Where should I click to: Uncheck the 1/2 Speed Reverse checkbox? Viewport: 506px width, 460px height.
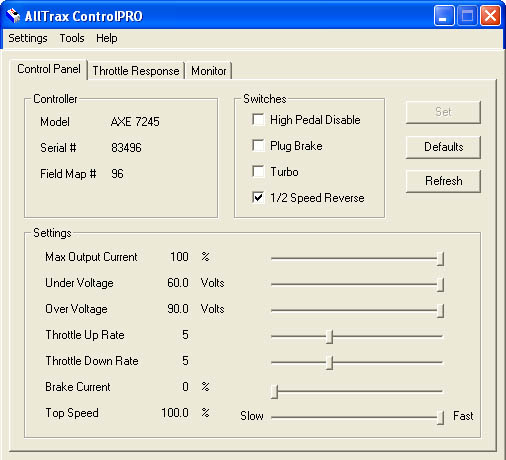258,197
